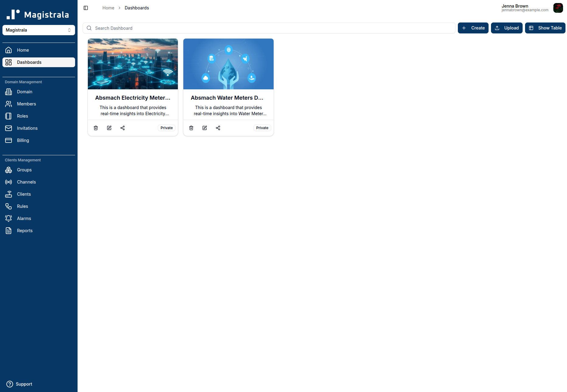Open the Reports section

[x=25, y=230]
